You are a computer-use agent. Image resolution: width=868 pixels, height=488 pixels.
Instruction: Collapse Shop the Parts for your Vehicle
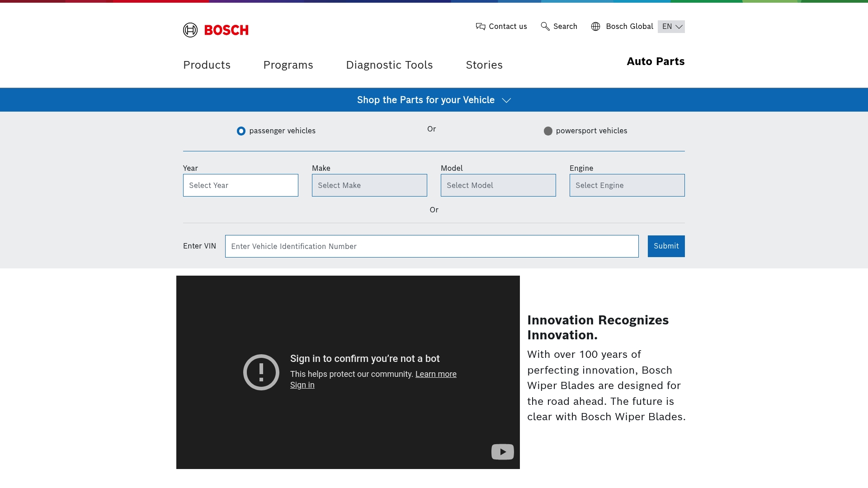pyautogui.click(x=434, y=100)
